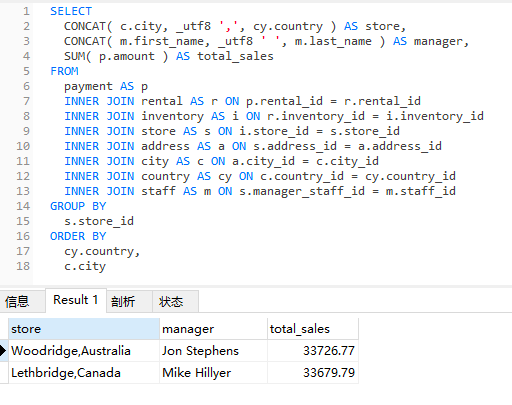Click cy.country, on line 17
The image size is (512, 405).
point(102,252)
